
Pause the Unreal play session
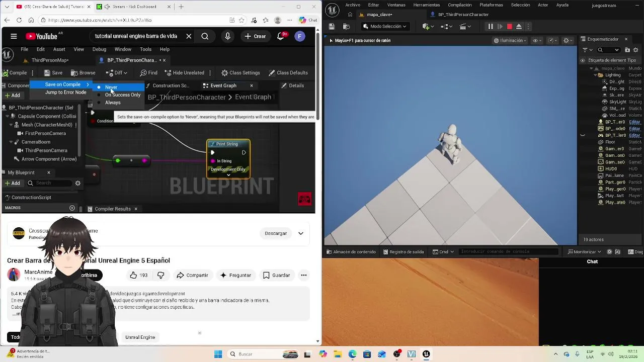tap(491, 27)
